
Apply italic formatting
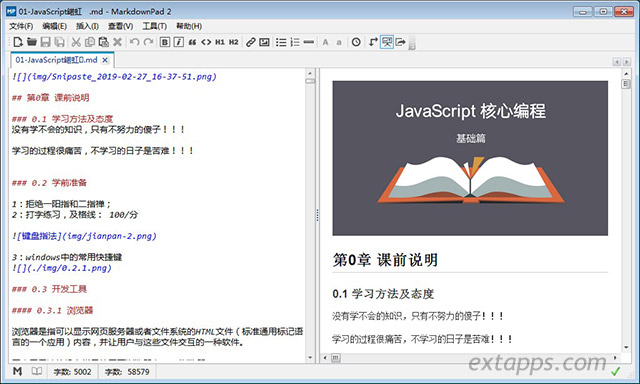(178, 42)
